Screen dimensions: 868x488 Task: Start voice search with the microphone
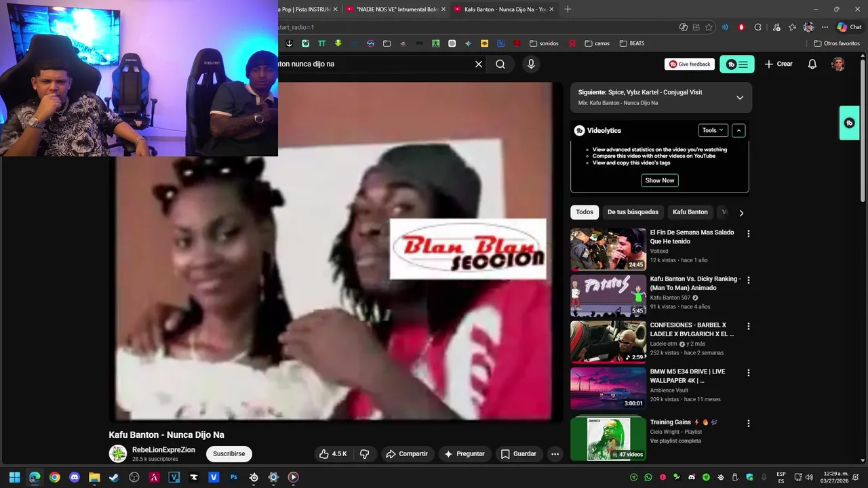pos(531,64)
